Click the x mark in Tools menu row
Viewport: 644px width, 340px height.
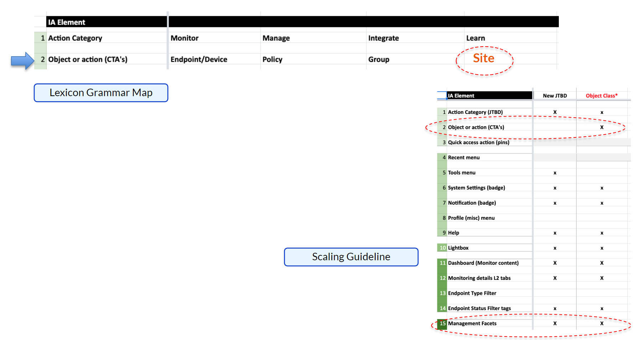(555, 173)
